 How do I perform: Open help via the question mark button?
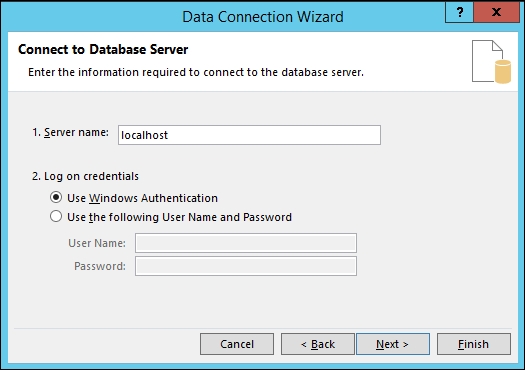click(x=459, y=12)
